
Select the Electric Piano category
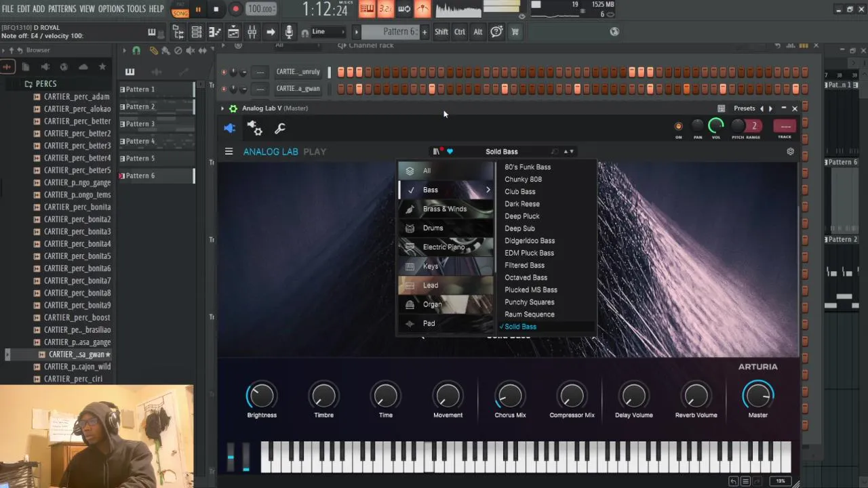click(x=446, y=247)
